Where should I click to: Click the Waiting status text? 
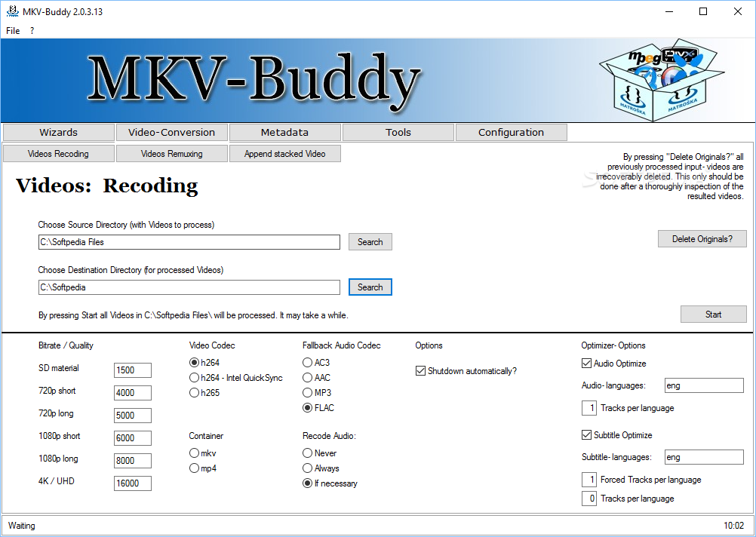point(22,526)
